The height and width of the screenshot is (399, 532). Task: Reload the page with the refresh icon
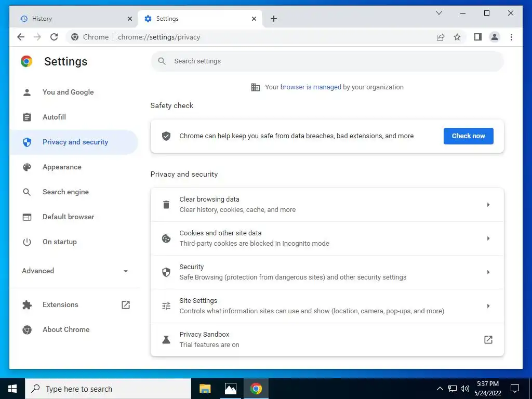coord(54,37)
